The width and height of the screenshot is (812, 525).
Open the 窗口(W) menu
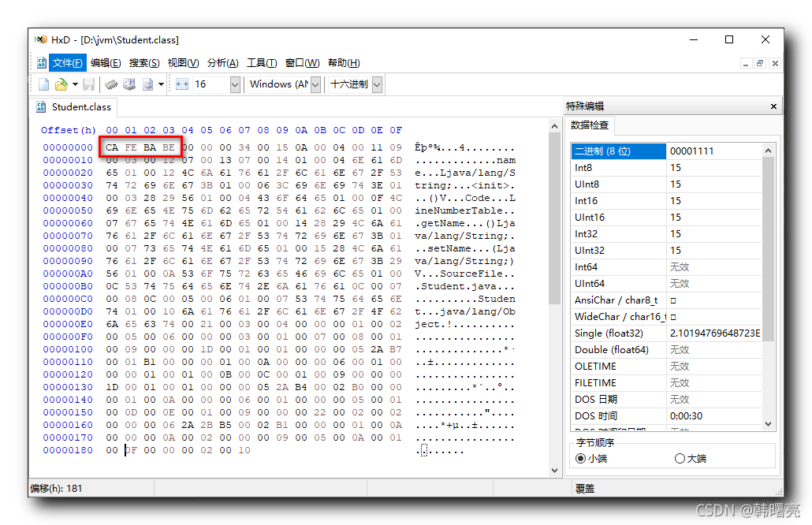coord(302,63)
